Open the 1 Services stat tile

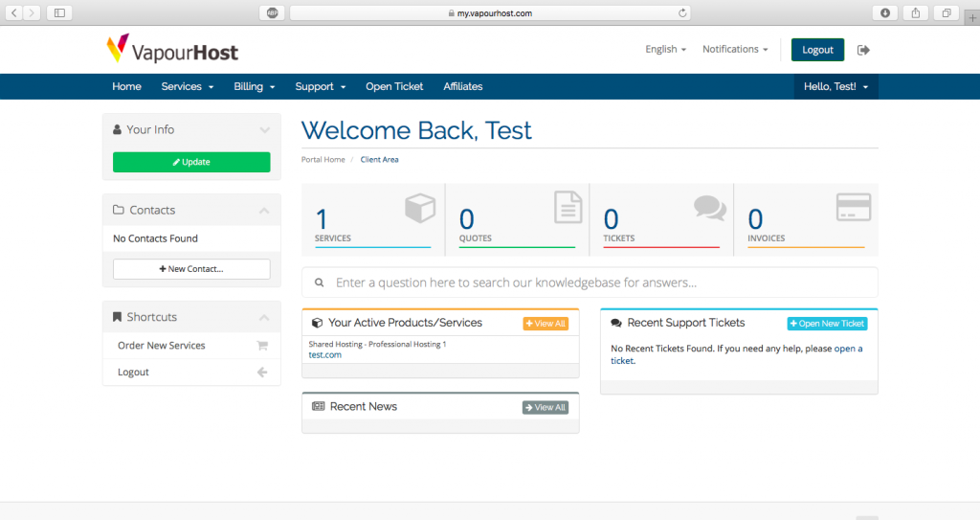pyautogui.click(x=373, y=219)
